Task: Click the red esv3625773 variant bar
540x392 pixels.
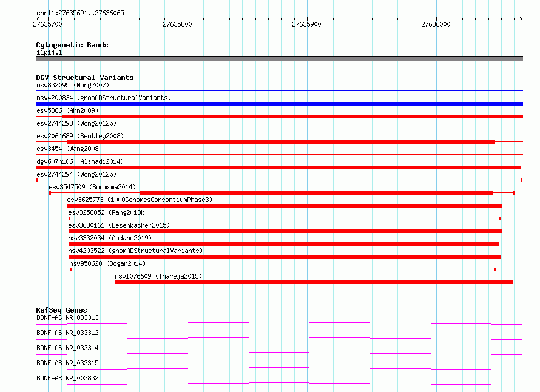Action: click(285, 206)
